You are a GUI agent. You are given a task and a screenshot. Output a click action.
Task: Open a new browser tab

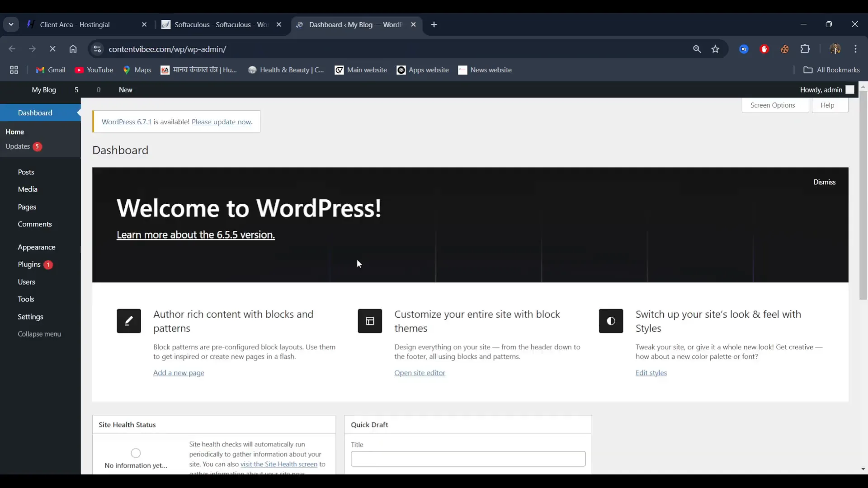pos(434,25)
